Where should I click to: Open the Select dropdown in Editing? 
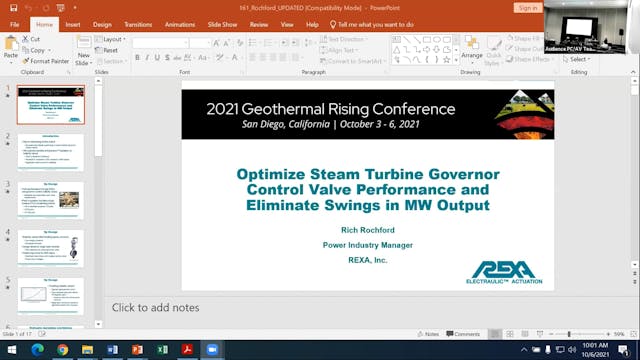[577, 60]
